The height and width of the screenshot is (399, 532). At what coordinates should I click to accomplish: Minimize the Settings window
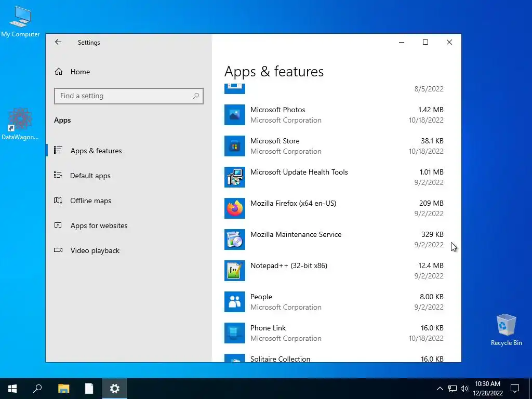402,42
